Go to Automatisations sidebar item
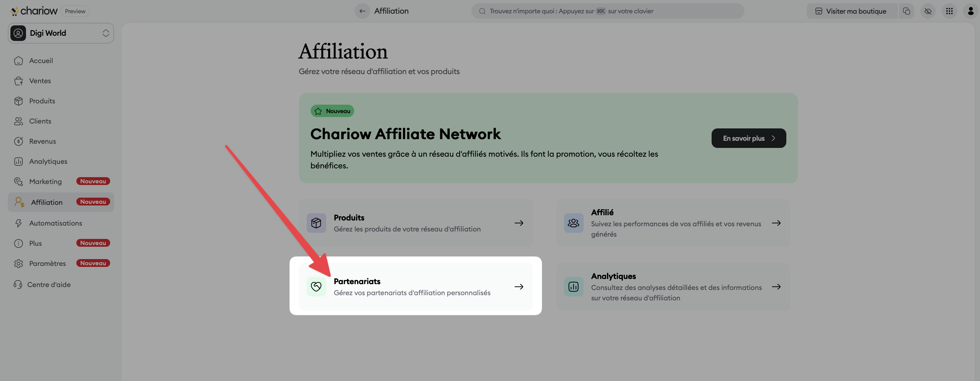Viewport: 980px width, 381px height. (x=56, y=223)
